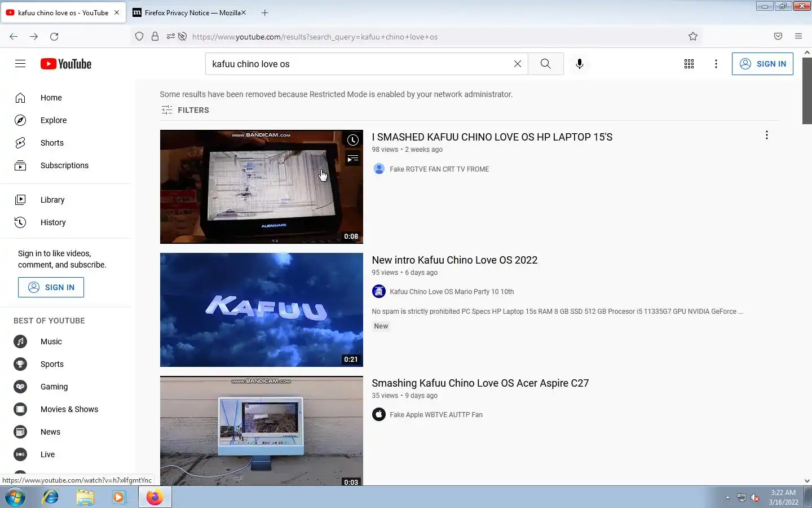Add first video to queue
The height and width of the screenshot is (508, 812).
click(x=353, y=159)
